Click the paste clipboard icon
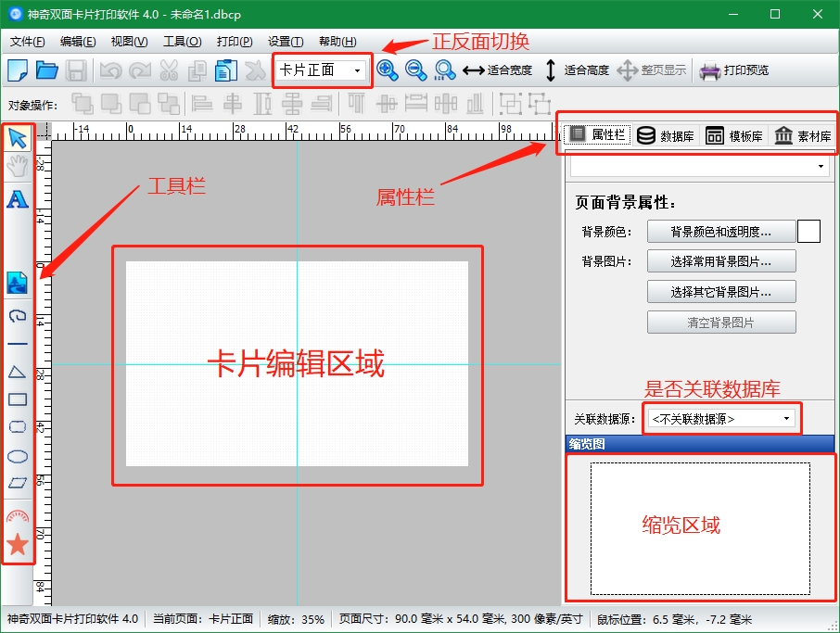This screenshot has width=840, height=633. click(225, 70)
